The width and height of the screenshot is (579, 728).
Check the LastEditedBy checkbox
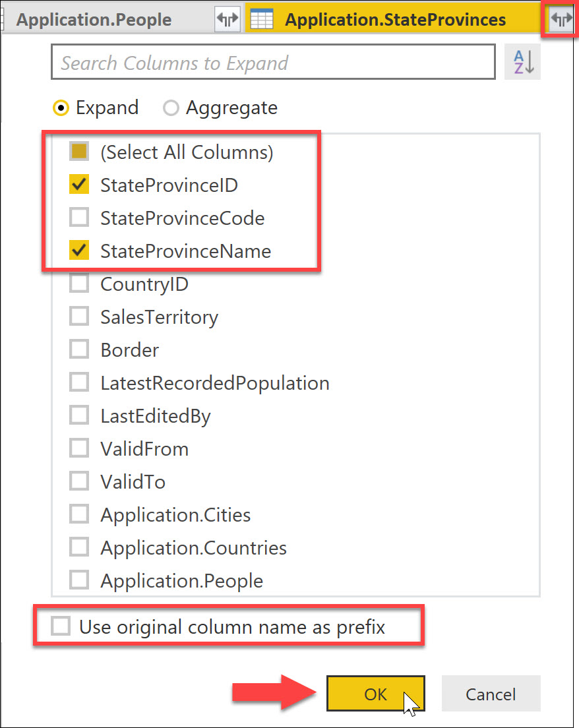pyautogui.click(x=79, y=415)
